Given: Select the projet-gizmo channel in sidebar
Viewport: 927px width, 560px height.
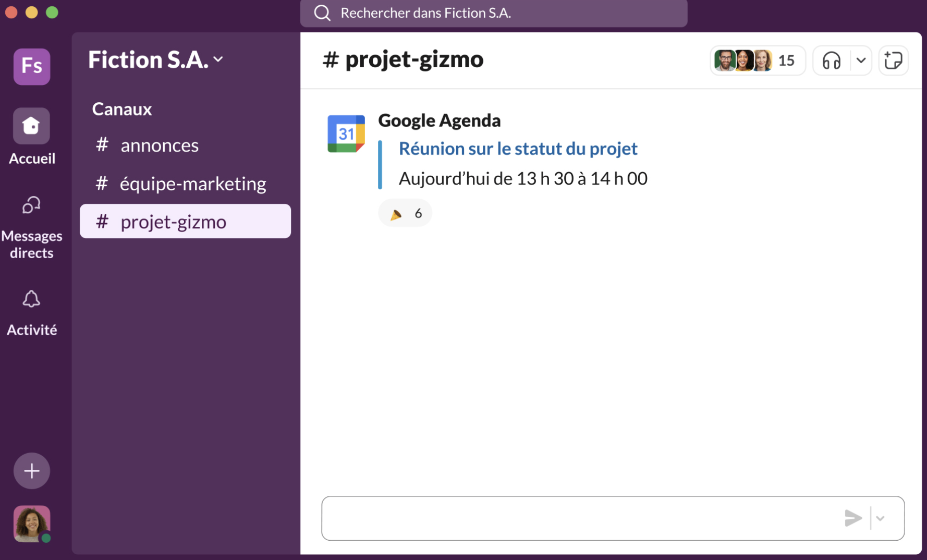Looking at the screenshot, I should point(185,221).
